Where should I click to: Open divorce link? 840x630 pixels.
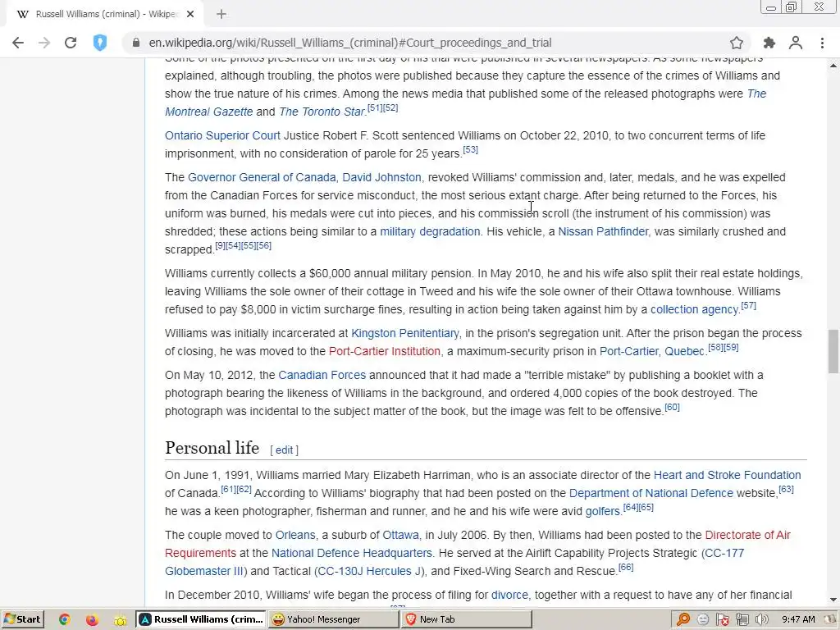(509, 596)
